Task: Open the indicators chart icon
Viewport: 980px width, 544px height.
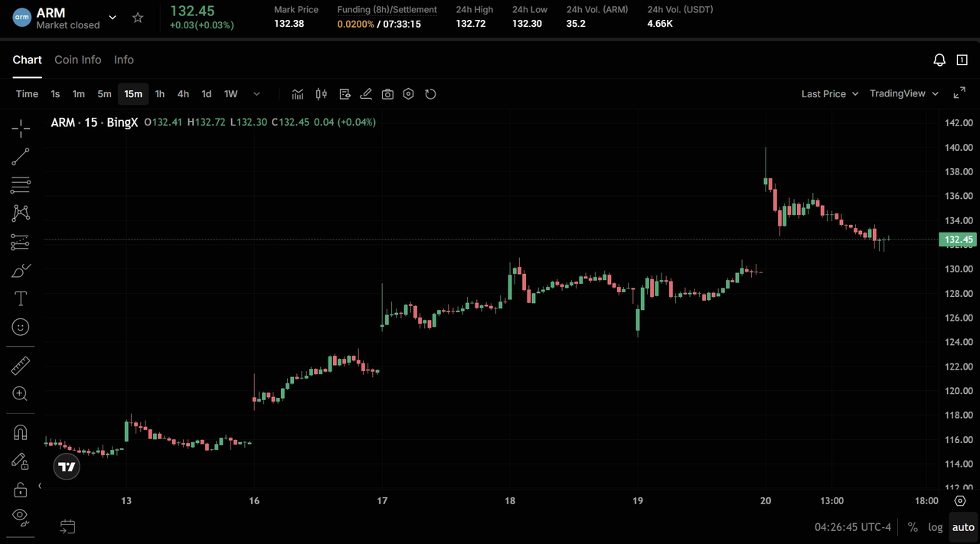Action: coord(298,94)
